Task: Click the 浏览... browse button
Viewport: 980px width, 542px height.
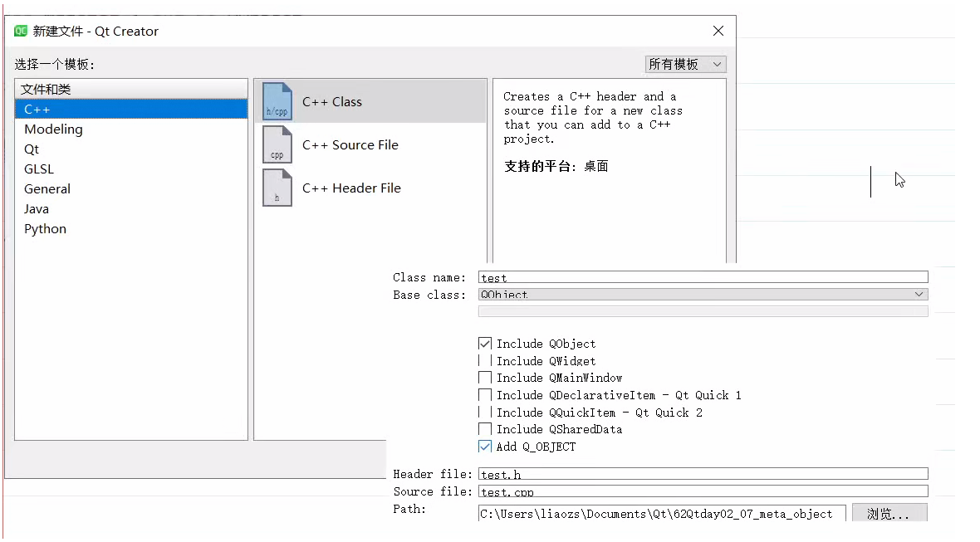Action: 889,513
